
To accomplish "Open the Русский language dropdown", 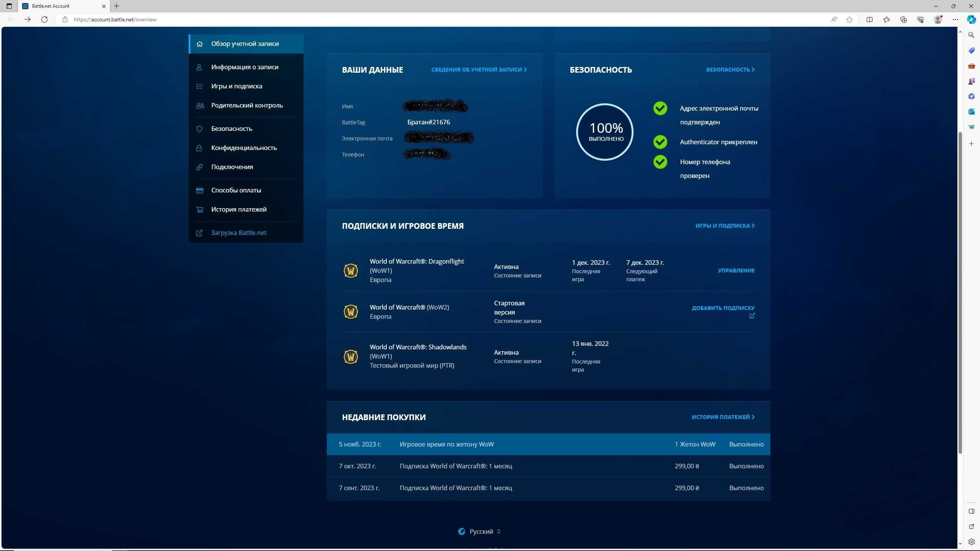I will (x=479, y=531).
